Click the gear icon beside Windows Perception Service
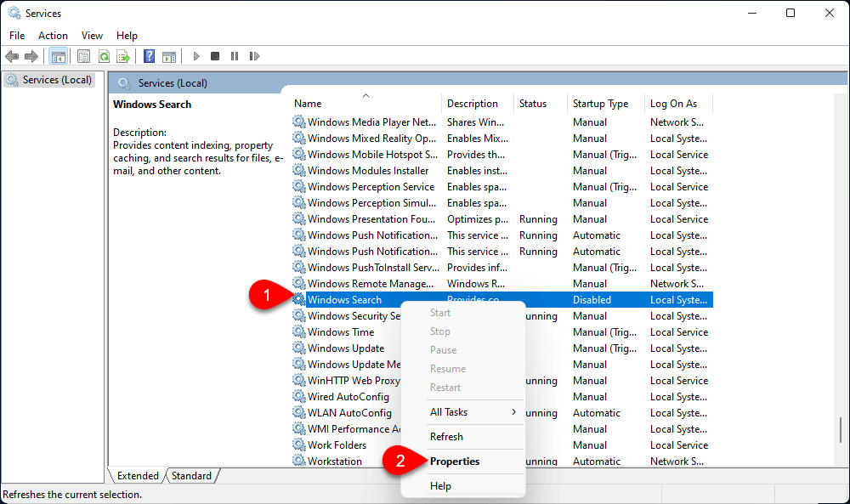 pos(298,186)
